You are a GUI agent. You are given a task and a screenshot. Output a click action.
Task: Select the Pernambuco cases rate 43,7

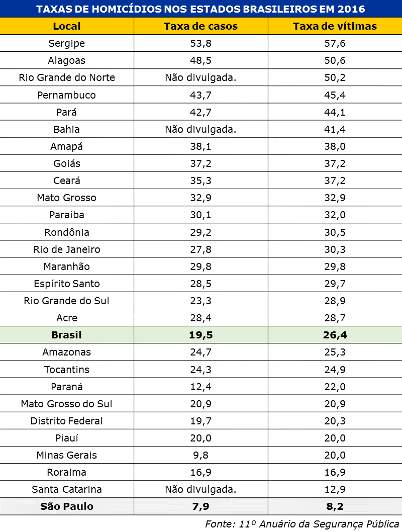click(x=200, y=95)
